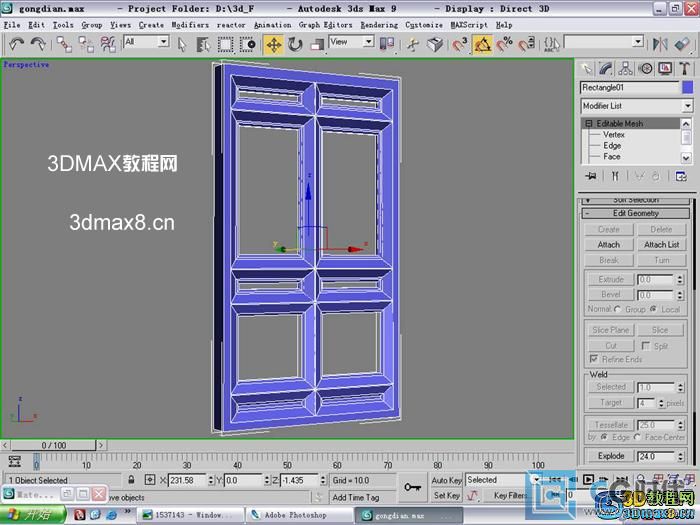Open the Graph Editors menu

point(325,25)
